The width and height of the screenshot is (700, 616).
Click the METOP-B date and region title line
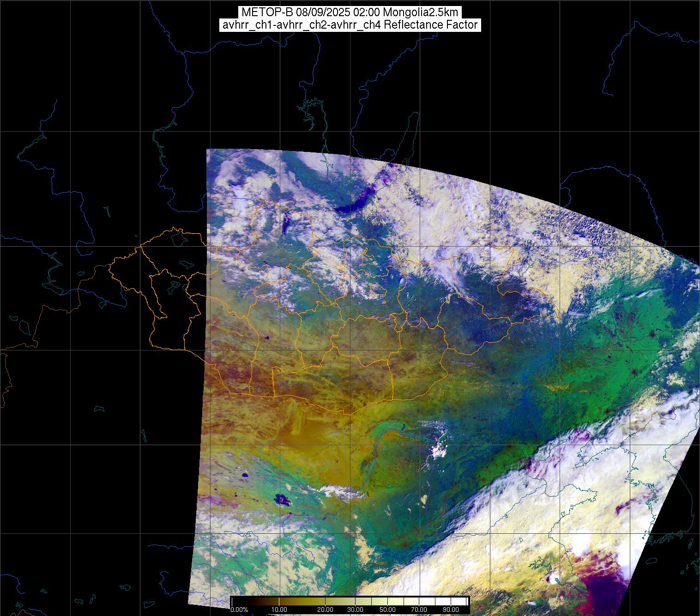(x=350, y=12)
